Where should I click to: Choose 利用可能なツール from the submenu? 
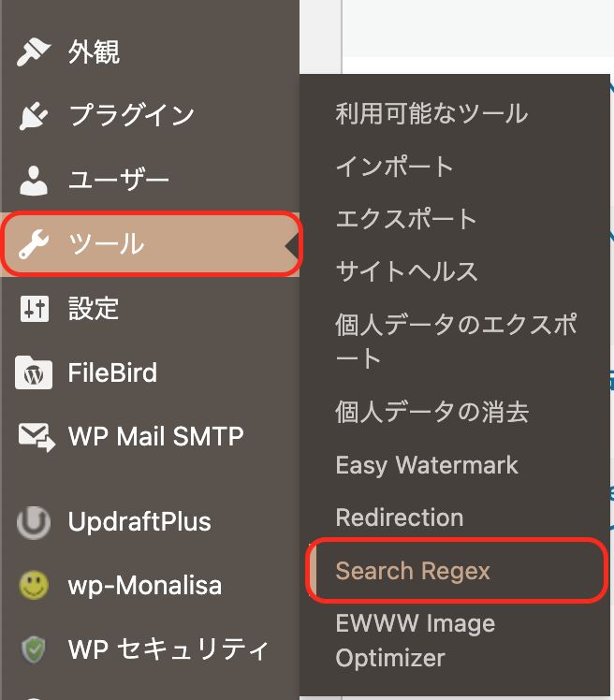[x=431, y=113]
